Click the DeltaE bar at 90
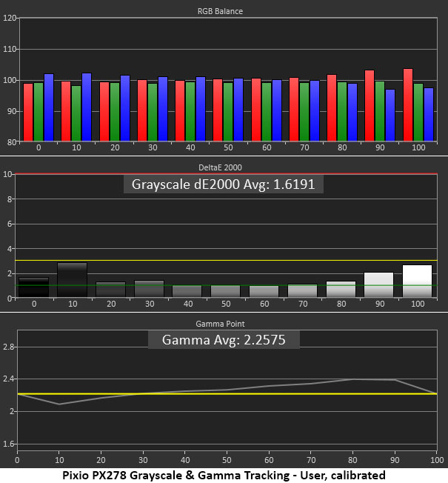The image size is (448, 483). pos(378,284)
